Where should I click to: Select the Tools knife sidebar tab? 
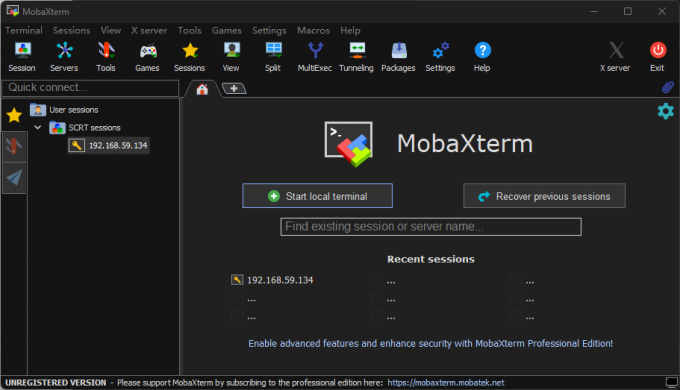(14, 147)
